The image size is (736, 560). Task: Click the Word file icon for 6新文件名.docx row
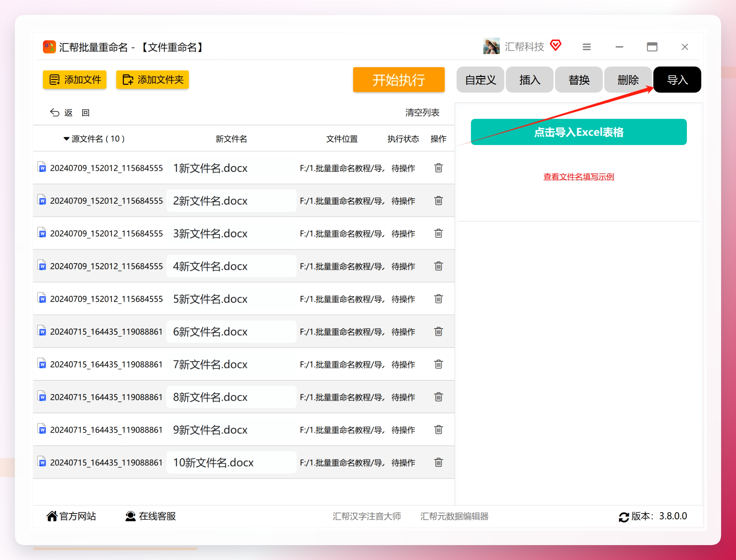[42, 331]
